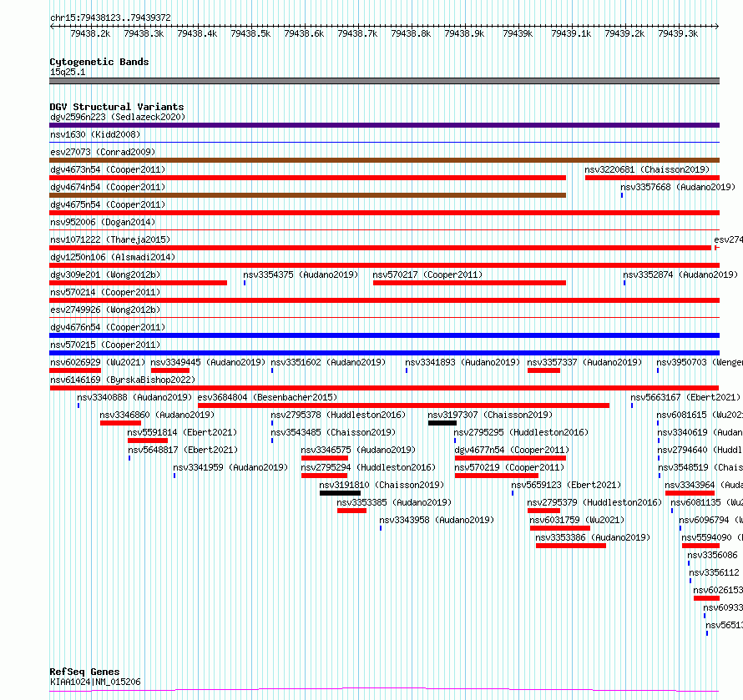Click the 79439k ruler tick label
Screen dimensions: 743x700
518,33
